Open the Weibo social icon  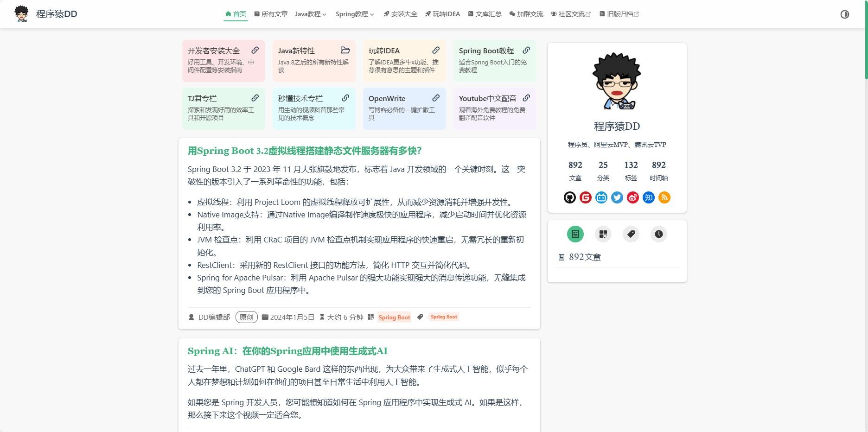(632, 197)
